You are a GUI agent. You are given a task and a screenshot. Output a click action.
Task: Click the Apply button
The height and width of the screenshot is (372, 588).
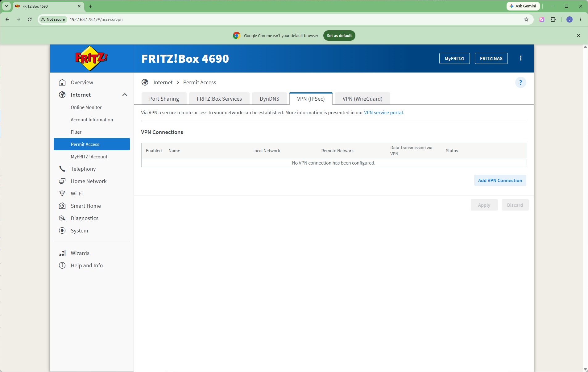[x=484, y=205]
